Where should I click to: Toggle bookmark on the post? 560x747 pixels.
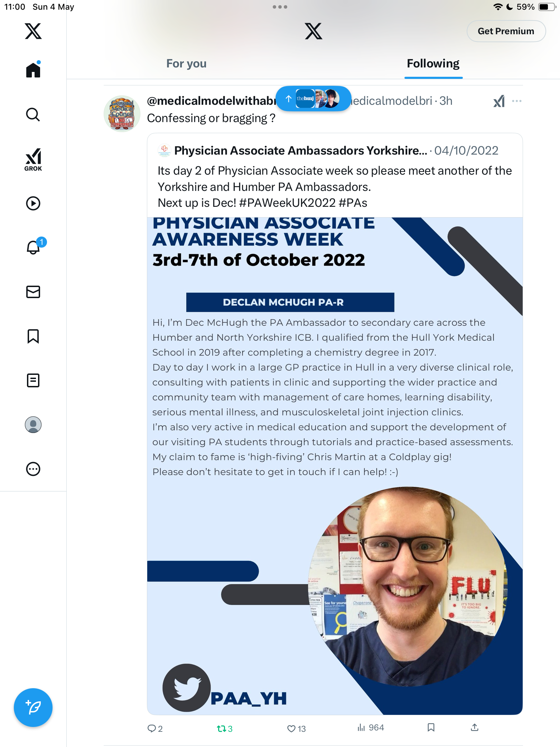click(431, 728)
